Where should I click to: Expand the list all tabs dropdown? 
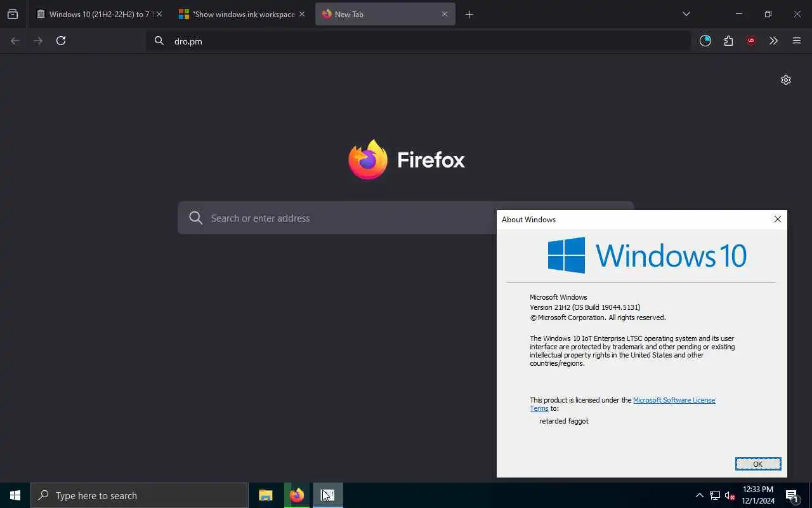pos(686,14)
